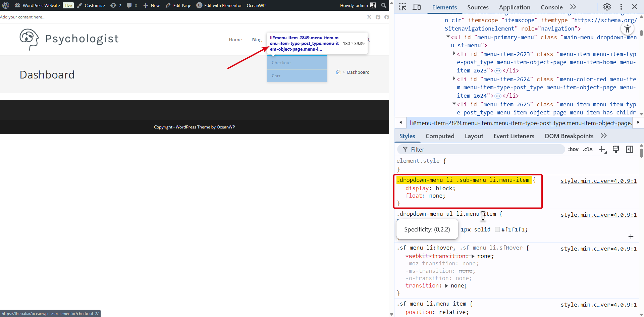Open the Customize admin bar item
Viewport: 644px width, 317px height.
(91, 5)
